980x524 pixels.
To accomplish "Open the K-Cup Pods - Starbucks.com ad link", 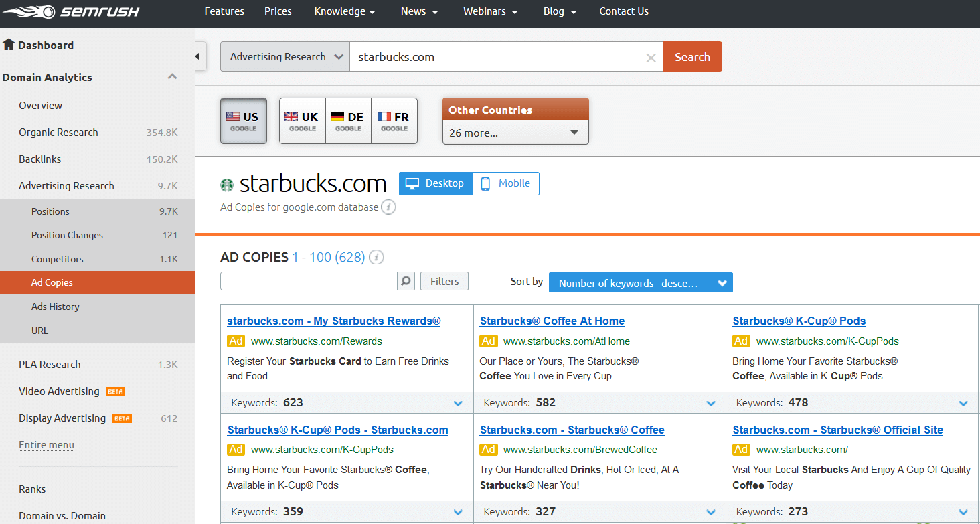I will tap(337, 430).
